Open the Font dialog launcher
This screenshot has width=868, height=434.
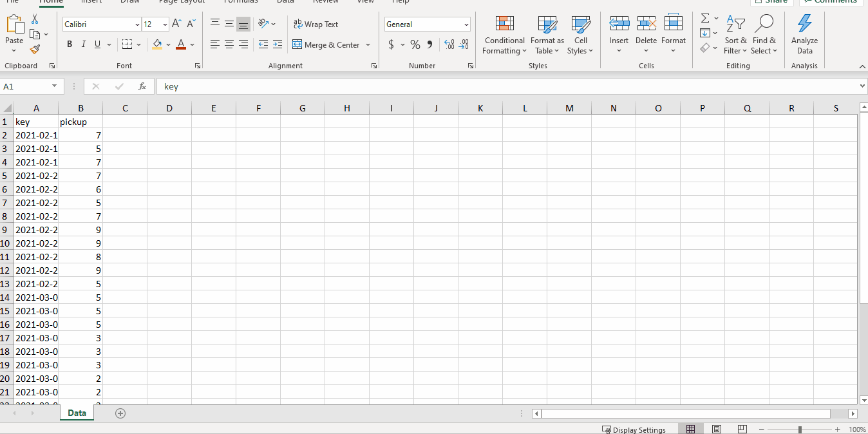click(197, 66)
